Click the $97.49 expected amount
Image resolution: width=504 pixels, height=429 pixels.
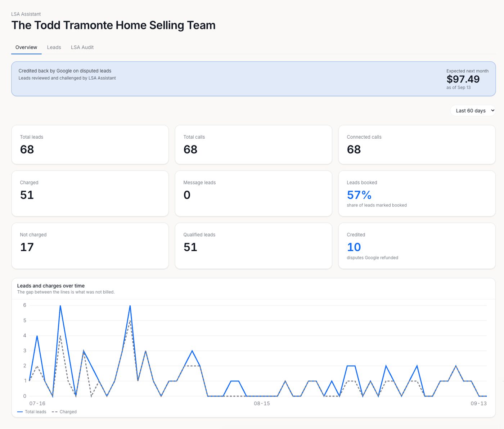[x=463, y=79]
